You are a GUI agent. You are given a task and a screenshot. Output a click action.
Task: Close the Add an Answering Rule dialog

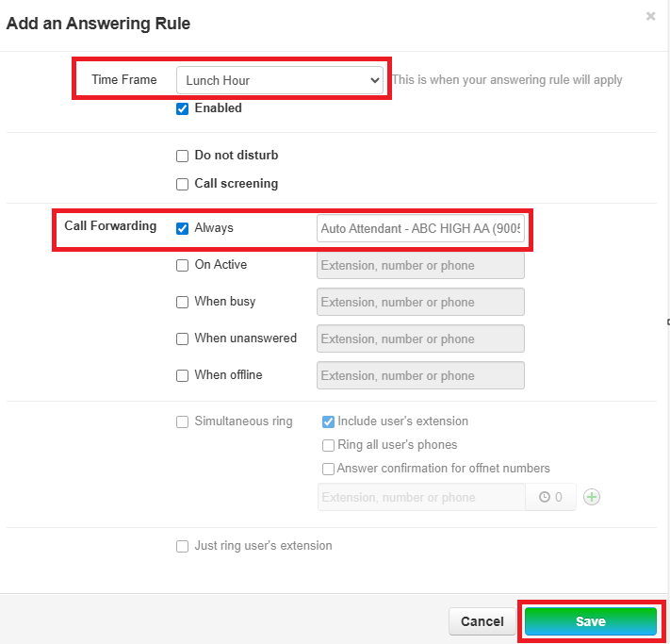650,16
